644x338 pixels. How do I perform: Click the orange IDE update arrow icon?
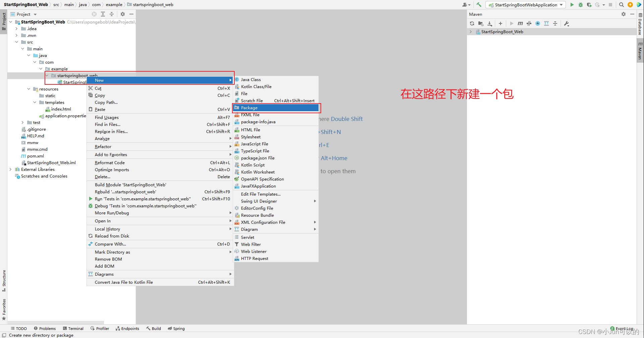pyautogui.click(x=630, y=5)
